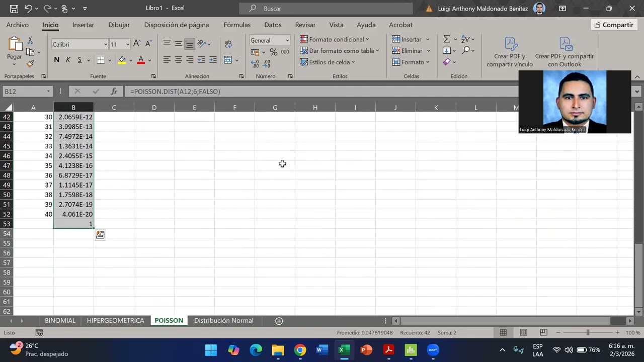Viewport: 644px width, 362px height.
Task: Click the thousands separator 000 icon
Action: [285, 52]
